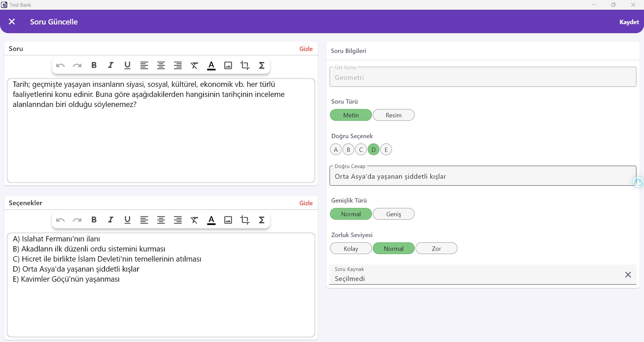Image resolution: width=644 pixels, height=342 pixels.
Task: Toggle italic in the Seçenekler toolbar
Action: coord(111,220)
